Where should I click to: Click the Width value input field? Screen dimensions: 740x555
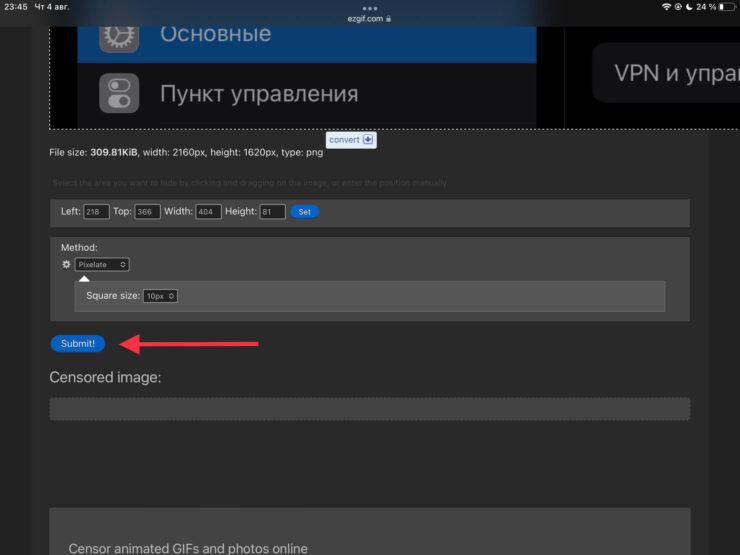click(x=208, y=212)
